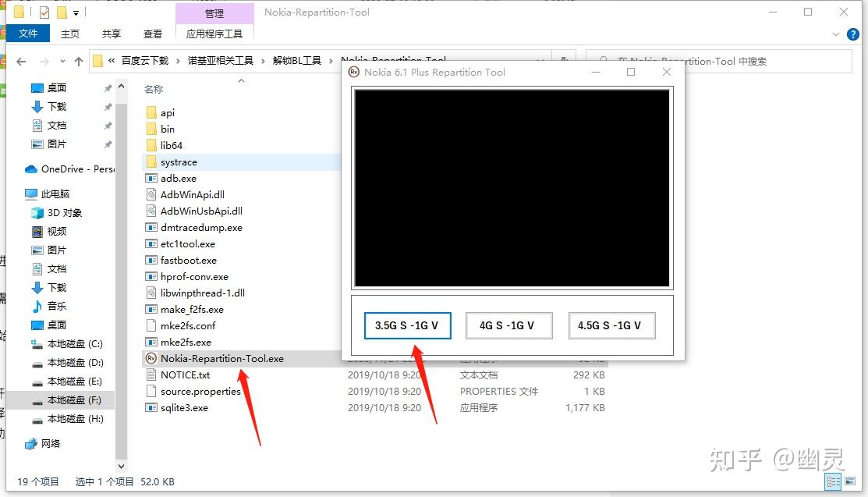868x497 pixels.
Task: Switch to large icons view in status bar
Action: pyautogui.click(x=850, y=481)
